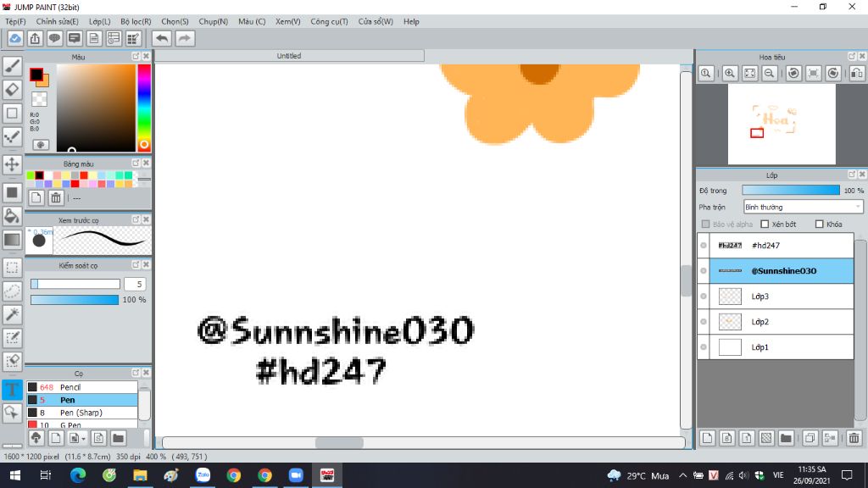Undock the Hoa tiêu navigator panel

pyautogui.click(x=852, y=57)
